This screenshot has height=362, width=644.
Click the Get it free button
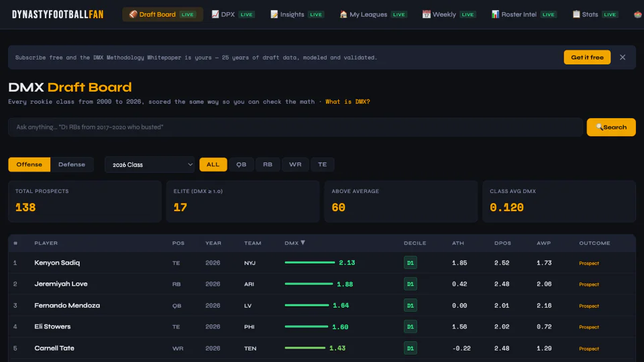point(587,58)
